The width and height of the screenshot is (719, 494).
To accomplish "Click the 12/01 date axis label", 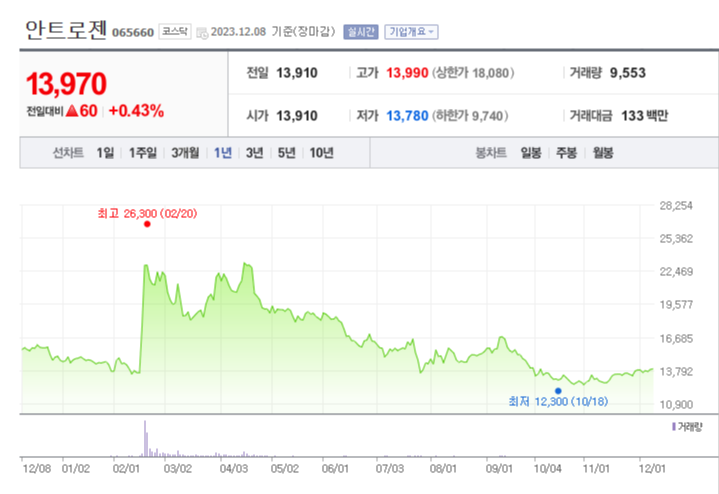I will [652, 469].
